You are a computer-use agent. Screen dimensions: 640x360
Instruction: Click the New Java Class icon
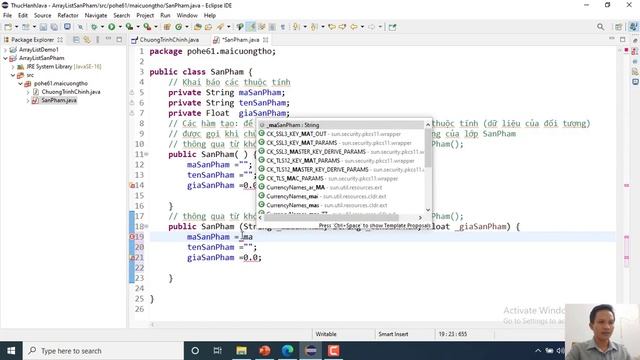pos(178,27)
